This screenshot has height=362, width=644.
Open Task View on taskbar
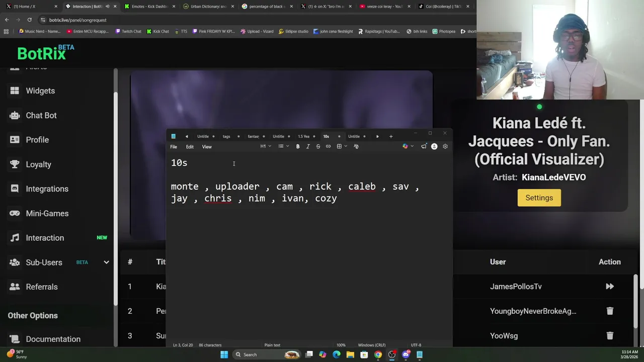[309, 354]
